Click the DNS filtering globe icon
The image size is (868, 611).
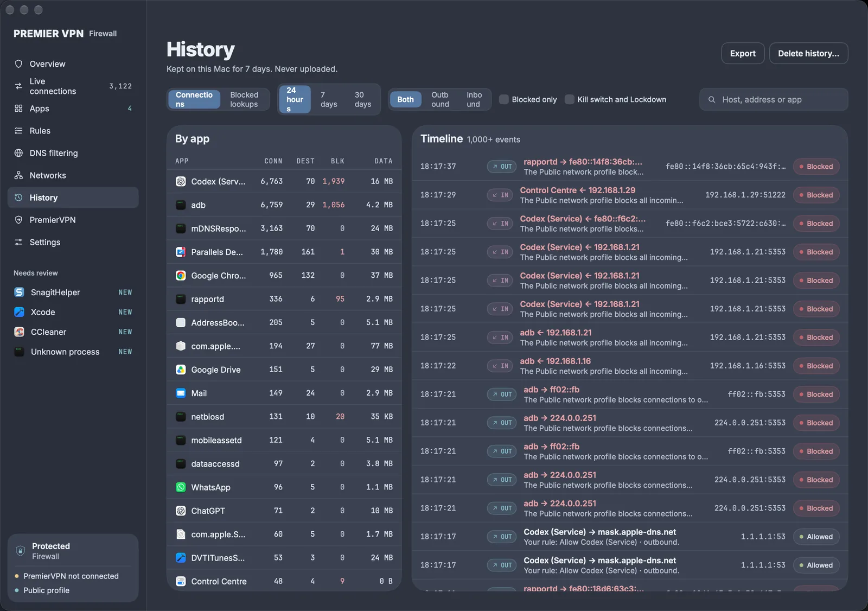click(x=18, y=153)
